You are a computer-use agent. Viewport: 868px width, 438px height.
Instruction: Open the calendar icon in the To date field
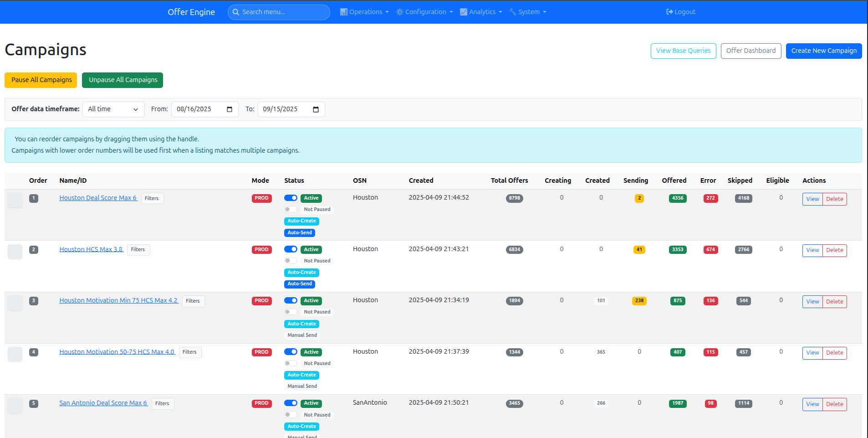point(316,109)
